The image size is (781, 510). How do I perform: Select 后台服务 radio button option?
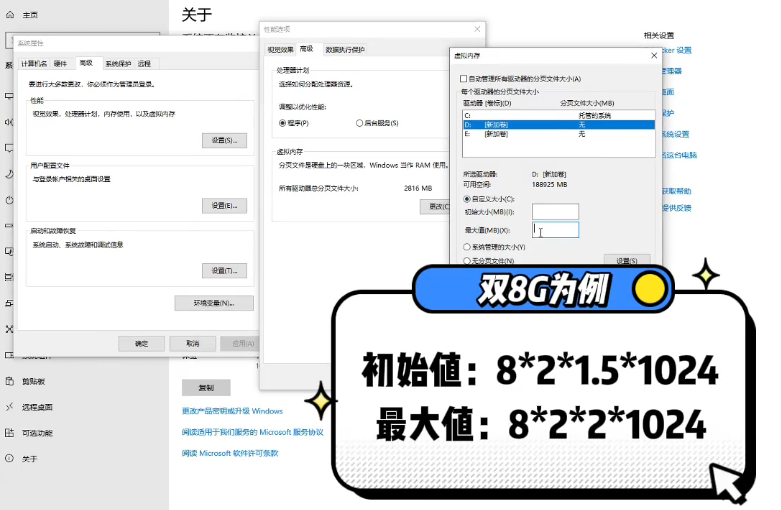coord(360,123)
